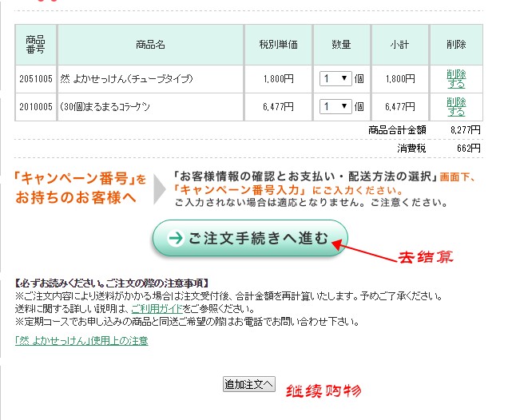The height and width of the screenshot is (420, 520).
Task: Open quantity dropdown for よかせっけん item
Action: click(335, 79)
